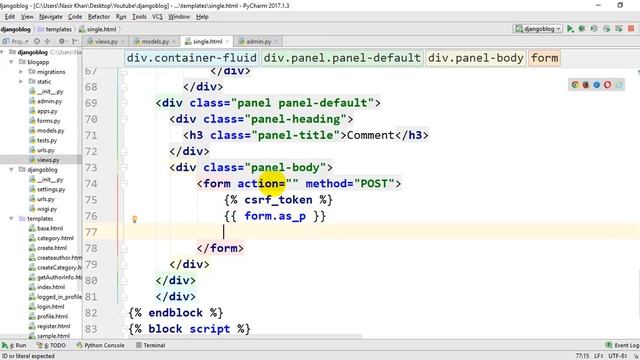Open the TODO tool window
This screenshot has width=640, height=360.
pyautogui.click(x=51, y=345)
